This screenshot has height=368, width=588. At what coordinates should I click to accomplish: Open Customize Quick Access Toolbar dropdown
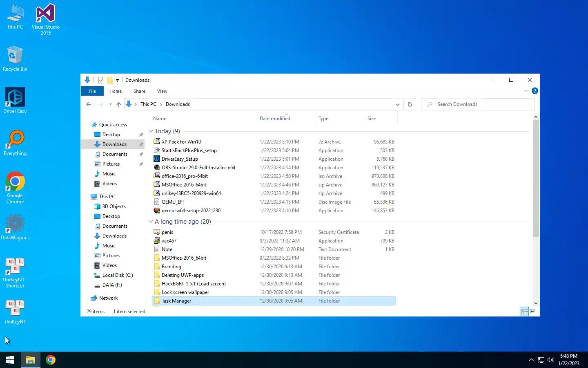117,81
